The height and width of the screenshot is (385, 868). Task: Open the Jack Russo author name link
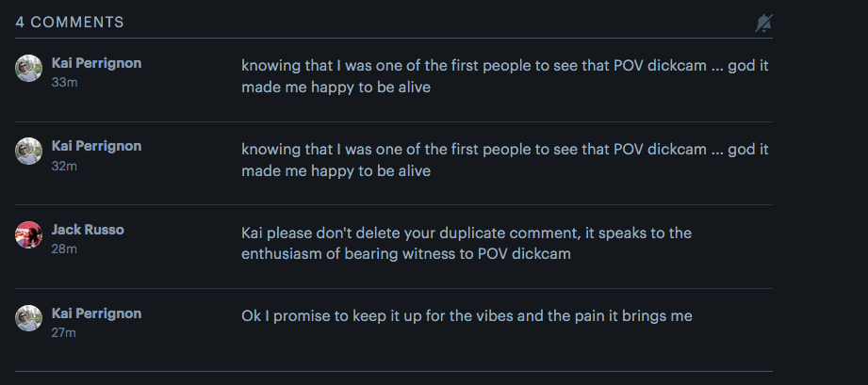tap(88, 230)
